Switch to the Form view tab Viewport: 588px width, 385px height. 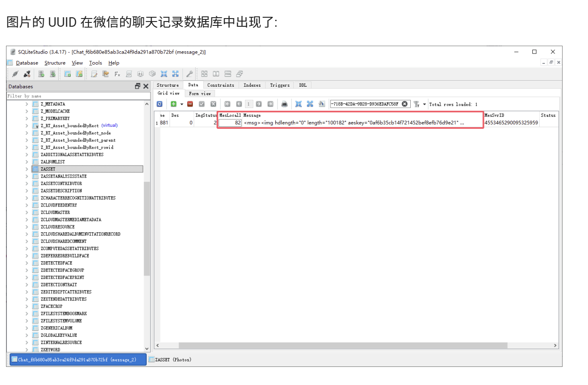[200, 93]
